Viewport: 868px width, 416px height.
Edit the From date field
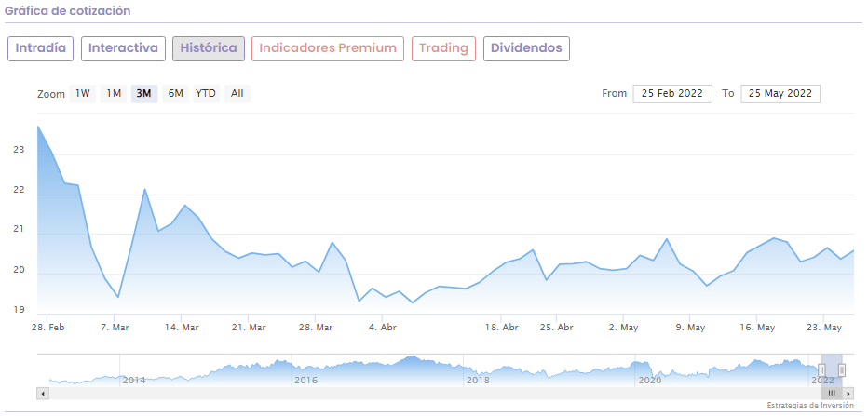point(671,93)
